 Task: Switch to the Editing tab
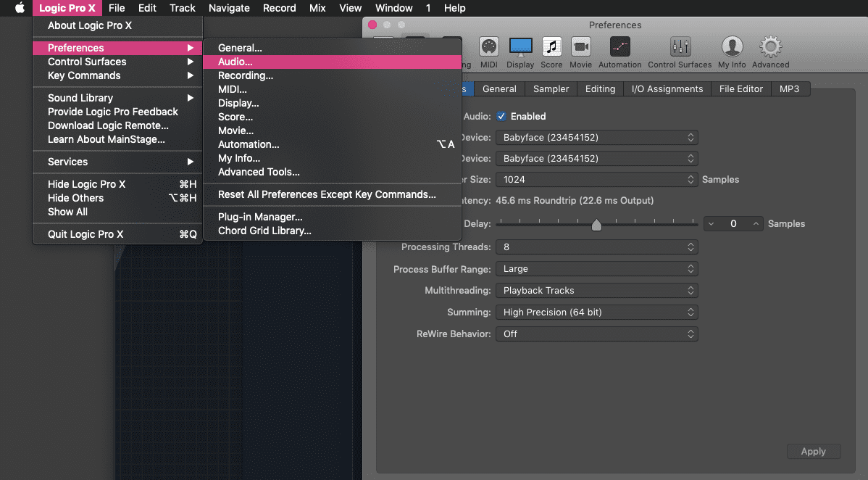pyautogui.click(x=600, y=88)
